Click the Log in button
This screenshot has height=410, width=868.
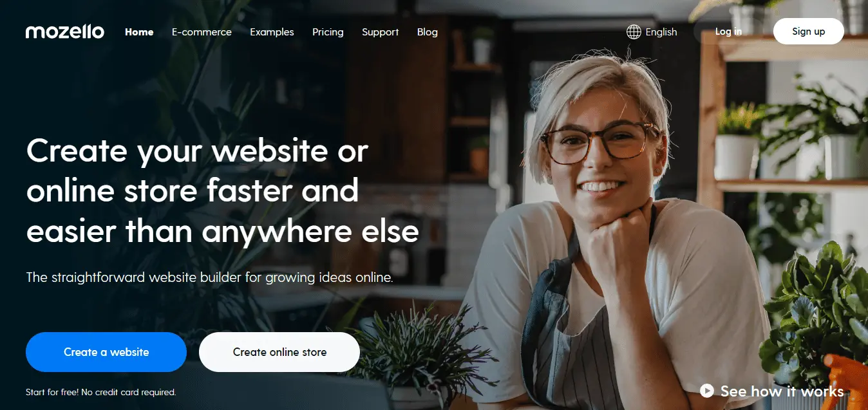click(728, 32)
